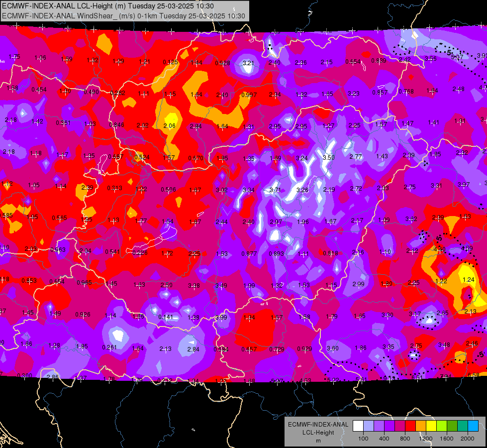Click the wind shear value 0.584
Image resolution: width=487 pixels, height=448 pixels.
(x=221, y=349)
